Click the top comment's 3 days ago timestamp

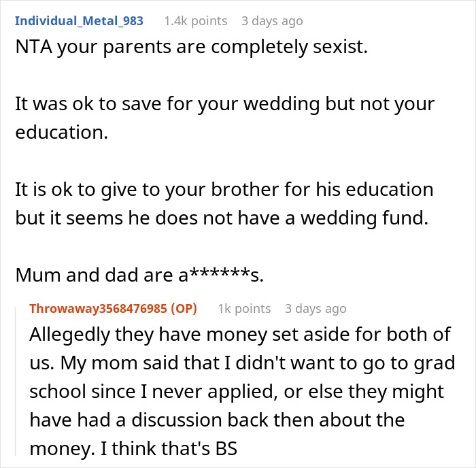(x=272, y=20)
